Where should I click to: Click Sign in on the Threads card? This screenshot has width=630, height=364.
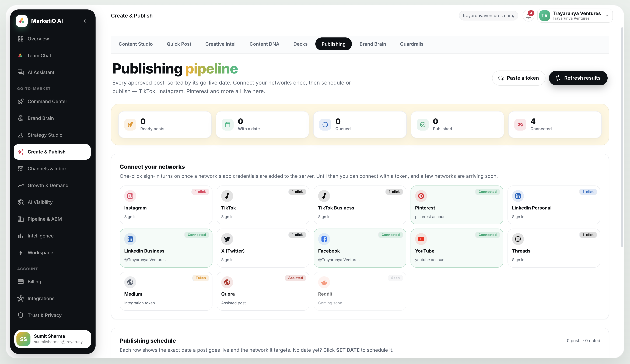tap(518, 260)
